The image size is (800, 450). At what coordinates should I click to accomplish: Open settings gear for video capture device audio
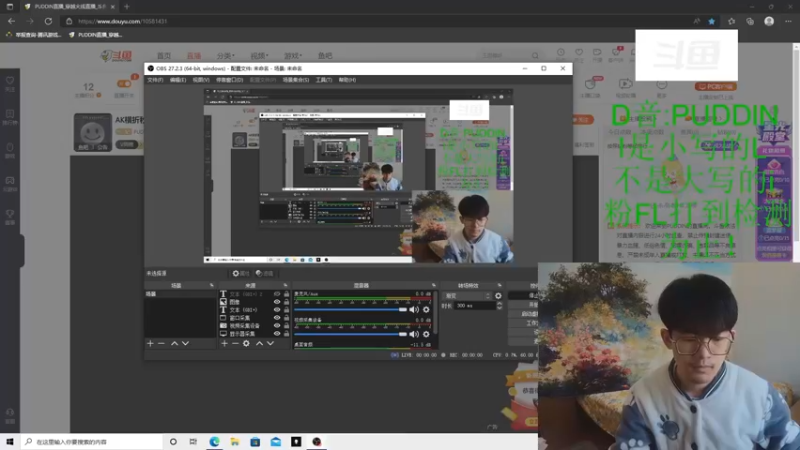426,334
